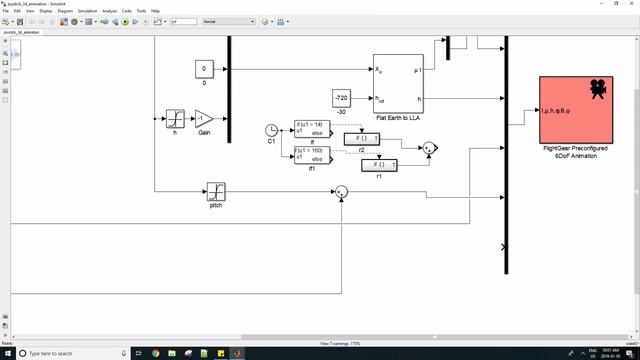Viewport: 640px width, 360px height.
Task: Click the Stop simulation icon
Action: tap(145, 22)
